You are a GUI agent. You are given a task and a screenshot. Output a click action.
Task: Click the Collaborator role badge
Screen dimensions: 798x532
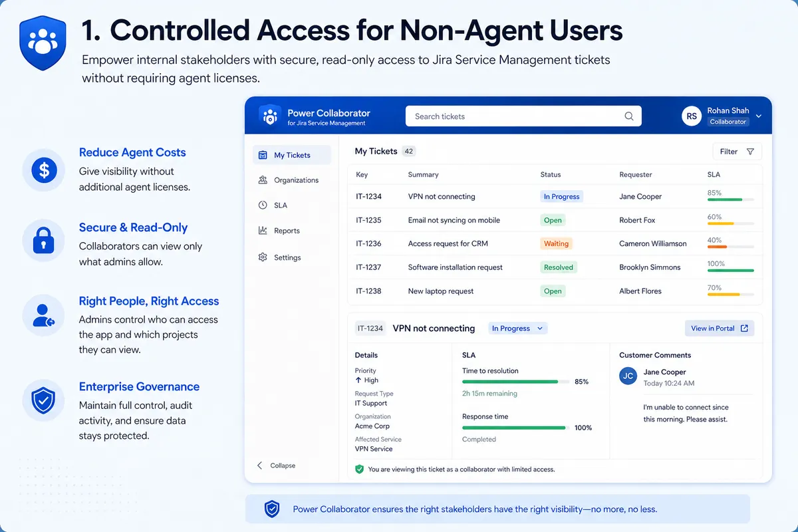728,122
